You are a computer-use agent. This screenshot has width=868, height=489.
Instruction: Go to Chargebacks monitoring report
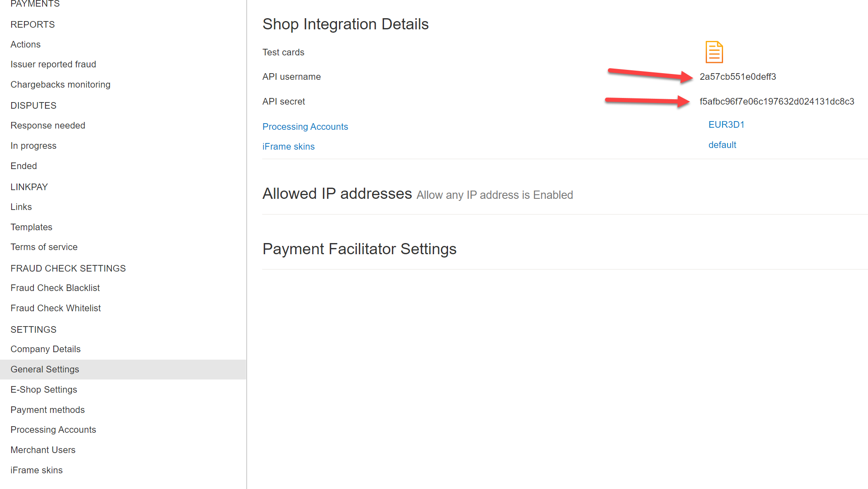point(60,84)
